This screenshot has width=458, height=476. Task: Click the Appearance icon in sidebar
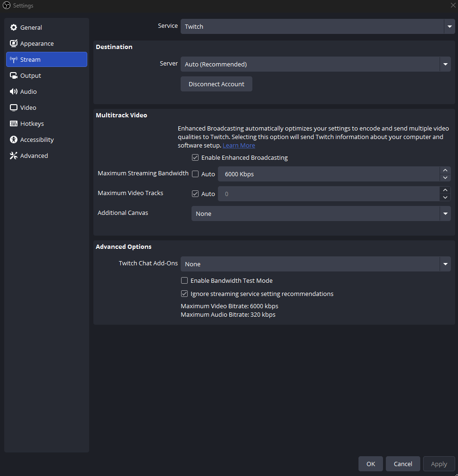[14, 43]
